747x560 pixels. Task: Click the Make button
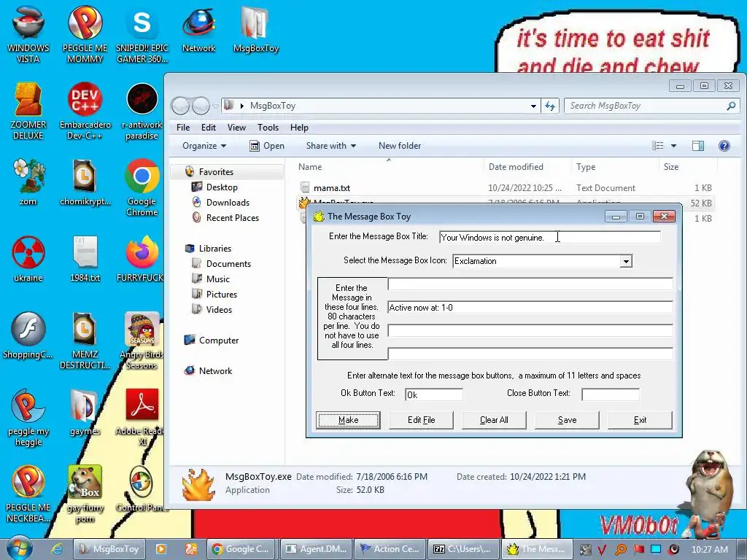tap(348, 420)
